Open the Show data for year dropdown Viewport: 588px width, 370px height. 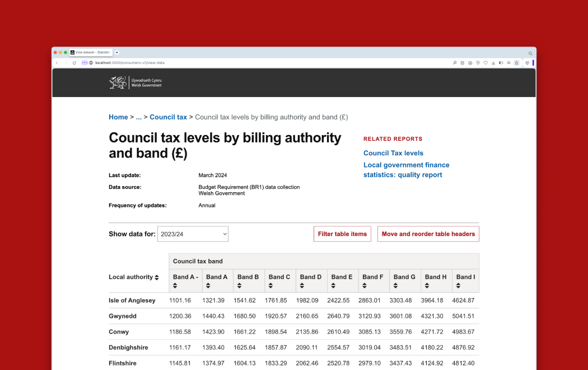point(193,234)
